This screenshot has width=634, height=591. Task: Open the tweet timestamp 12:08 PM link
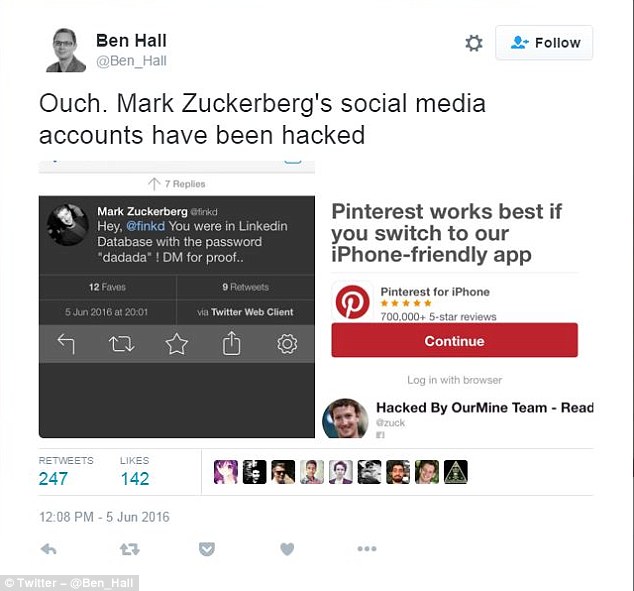pyautogui.click(x=104, y=517)
